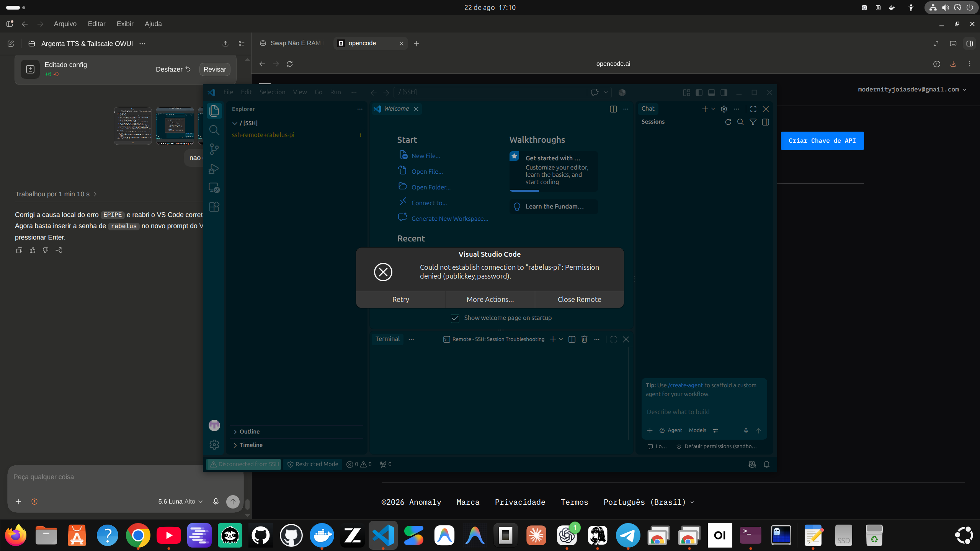
Task: Click the notifications bell in VS Code status bar
Action: pyautogui.click(x=766, y=464)
